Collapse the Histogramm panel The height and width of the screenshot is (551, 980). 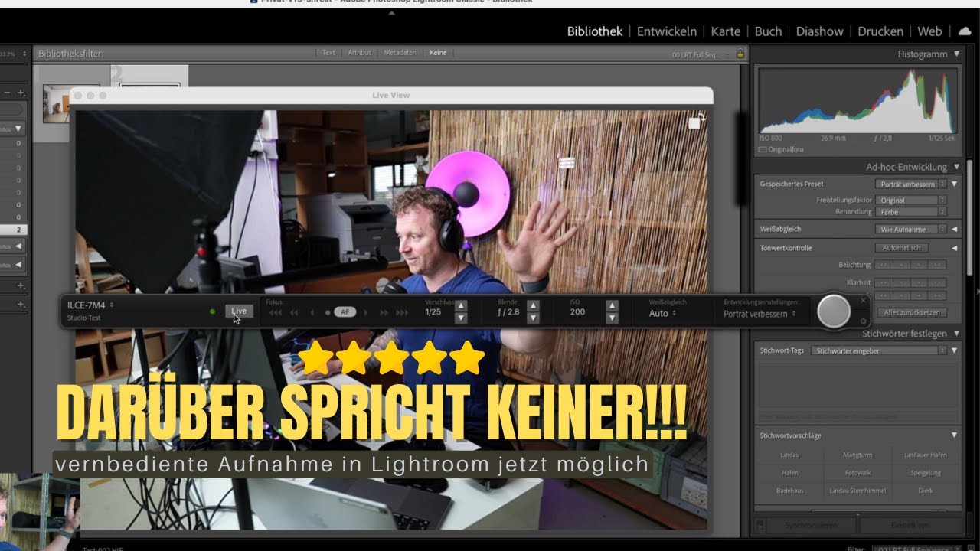(x=956, y=54)
